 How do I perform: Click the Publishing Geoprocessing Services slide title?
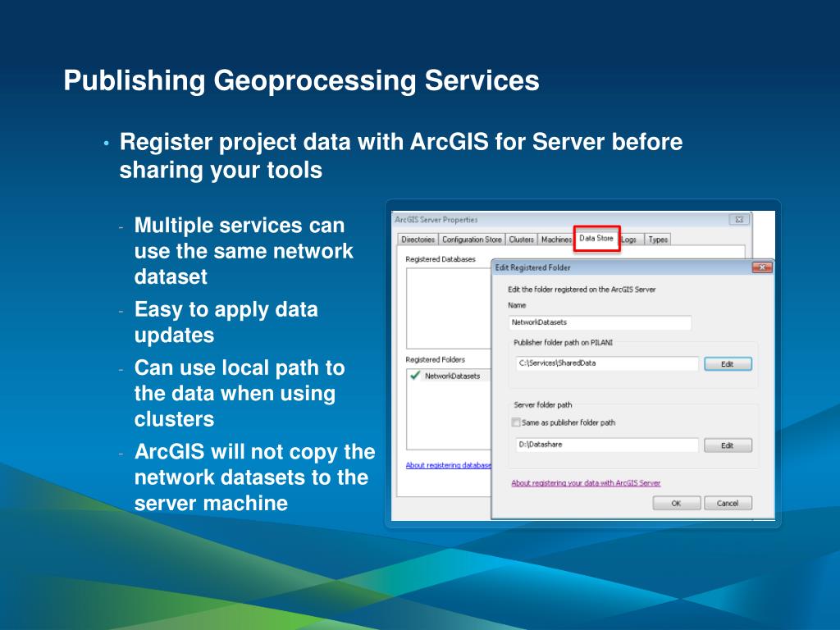coord(301,81)
